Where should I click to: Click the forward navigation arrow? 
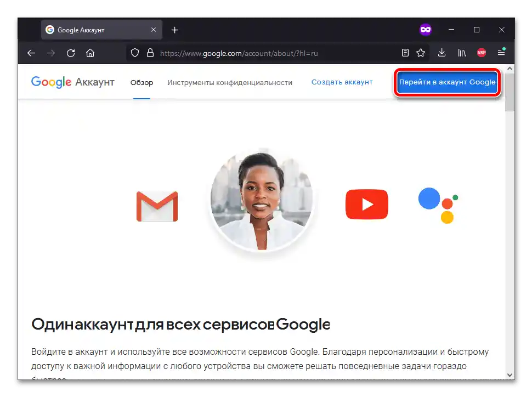click(x=51, y=53)
